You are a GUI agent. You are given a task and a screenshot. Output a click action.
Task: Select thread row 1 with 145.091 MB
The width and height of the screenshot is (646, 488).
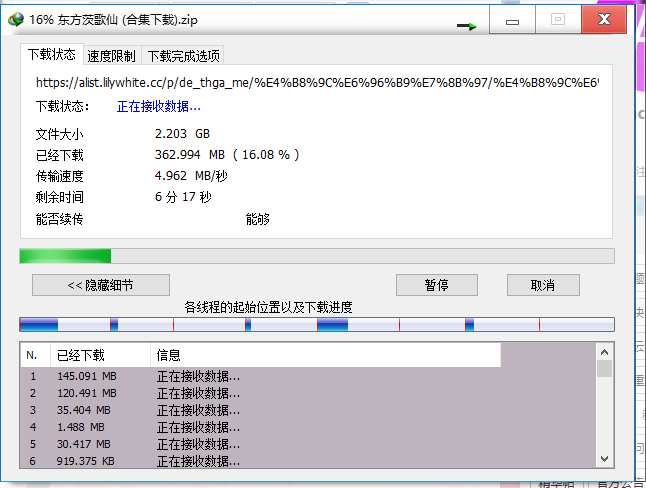pyautogui.click(x=308, y=376)
